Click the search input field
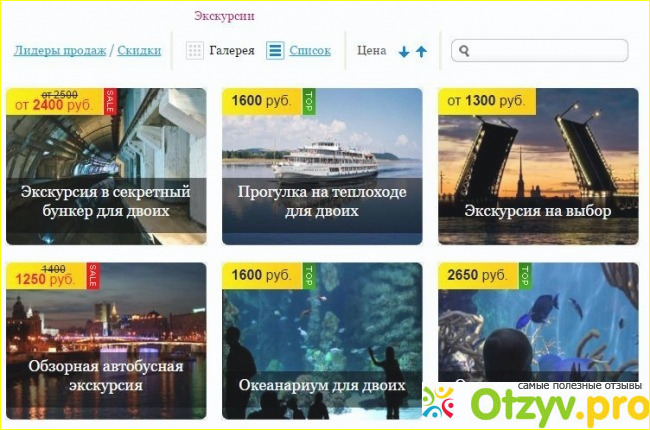The image size is (650, 430). 539,51
